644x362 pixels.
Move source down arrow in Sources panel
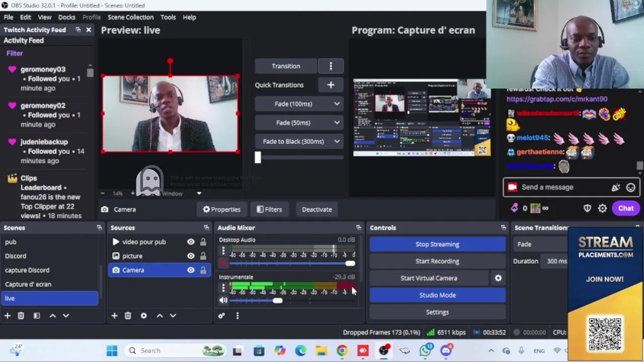click(173, 316)
